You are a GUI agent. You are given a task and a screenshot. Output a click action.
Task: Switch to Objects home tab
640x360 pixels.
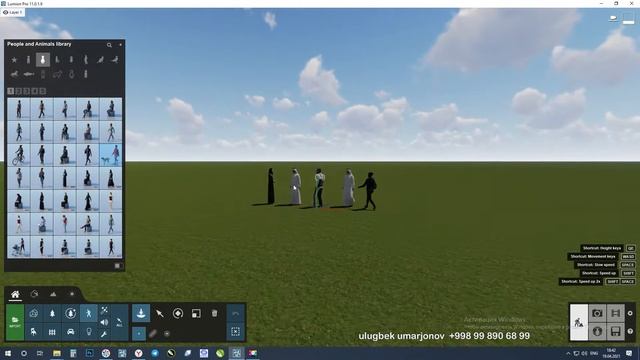point(15,294)
